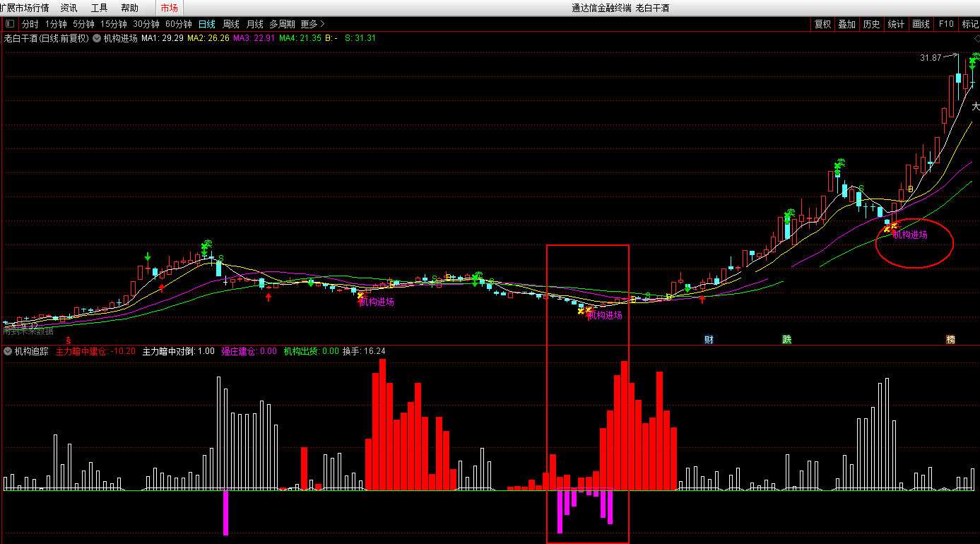Click the 历史 button
Viewport: 980px width, 544px height.
pos(871,24)
